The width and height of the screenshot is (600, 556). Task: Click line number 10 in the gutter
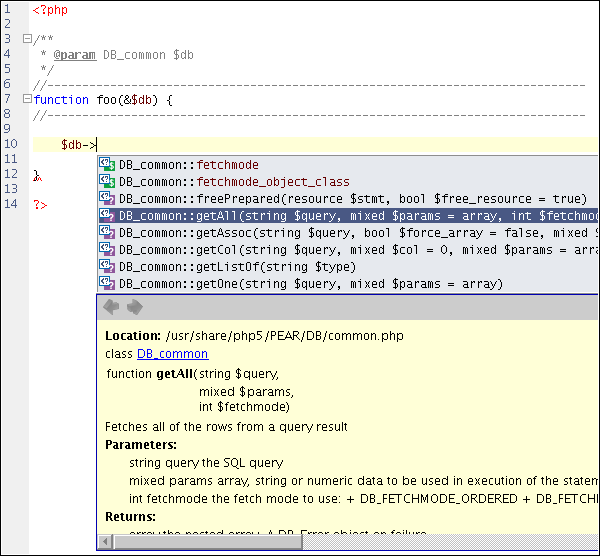click(11, 144)
